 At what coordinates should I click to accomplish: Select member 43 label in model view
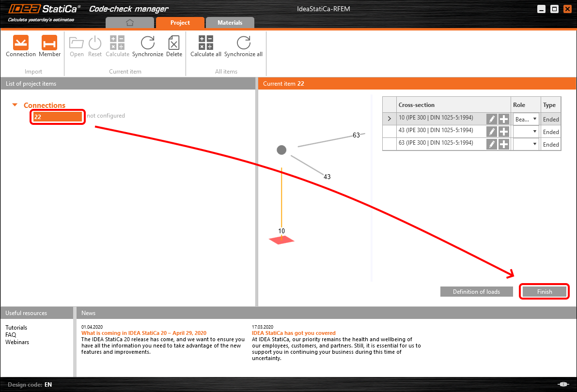[x=327, y=177]
